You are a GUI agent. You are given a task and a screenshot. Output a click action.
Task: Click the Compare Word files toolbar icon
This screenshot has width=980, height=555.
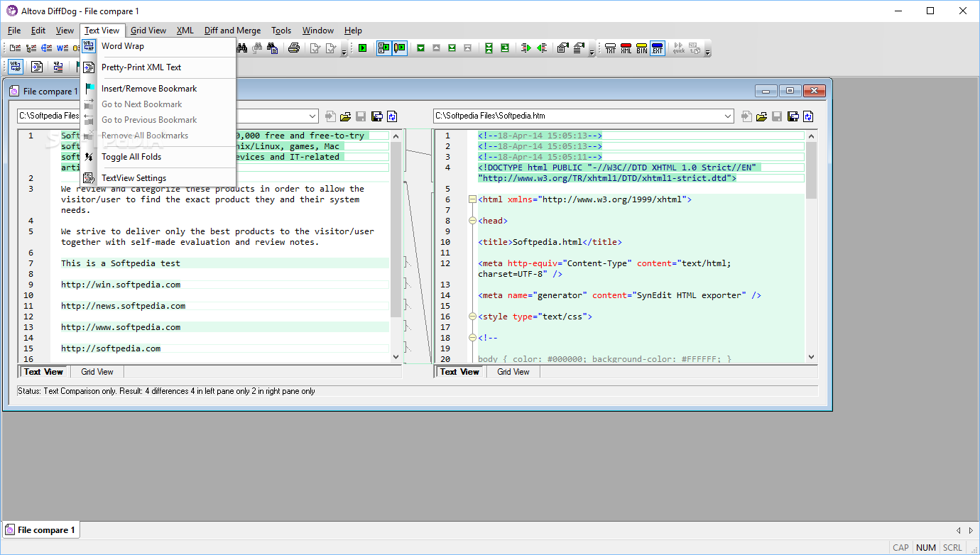[62, 48]
